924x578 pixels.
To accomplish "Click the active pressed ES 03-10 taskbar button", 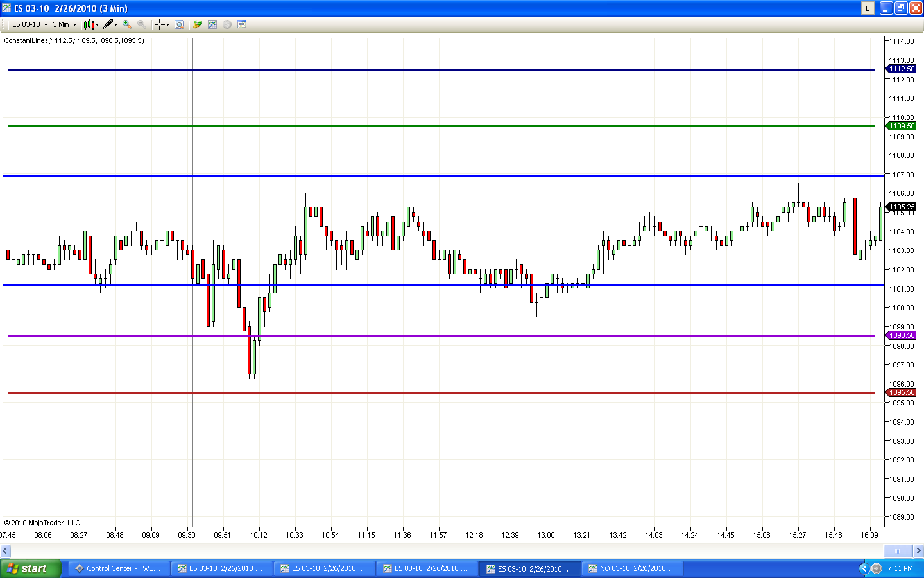I will [530, 568].
